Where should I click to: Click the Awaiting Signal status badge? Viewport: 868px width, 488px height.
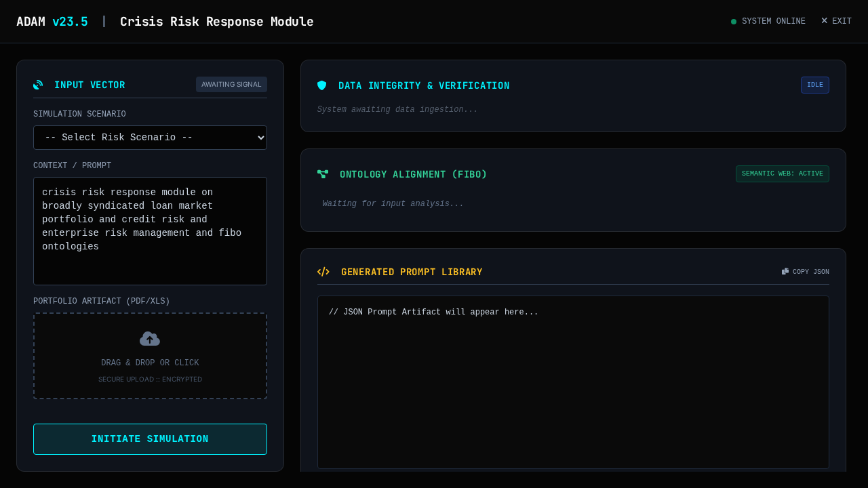pyautogui.click(x=231, y=85)
